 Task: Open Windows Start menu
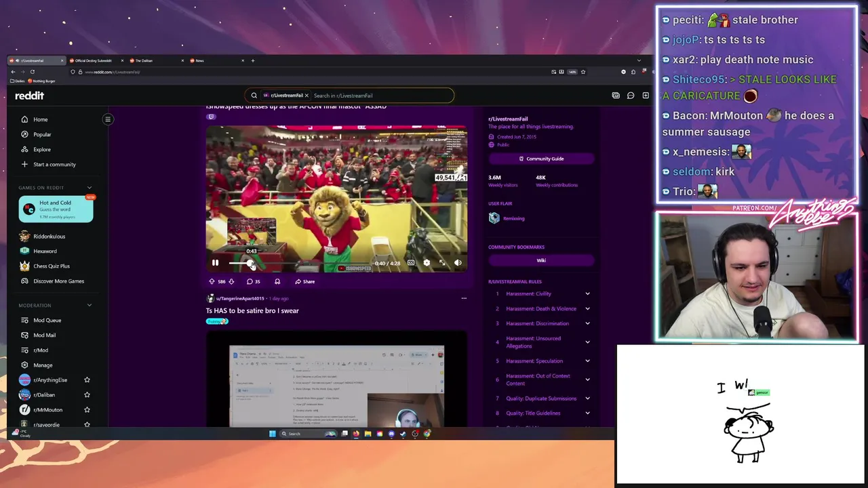273,434
